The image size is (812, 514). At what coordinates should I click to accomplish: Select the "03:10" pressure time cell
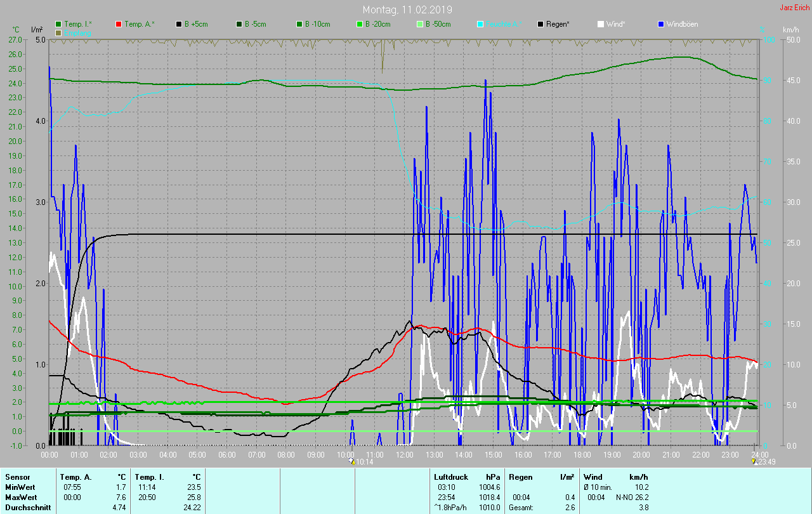[x=447, y=487]
